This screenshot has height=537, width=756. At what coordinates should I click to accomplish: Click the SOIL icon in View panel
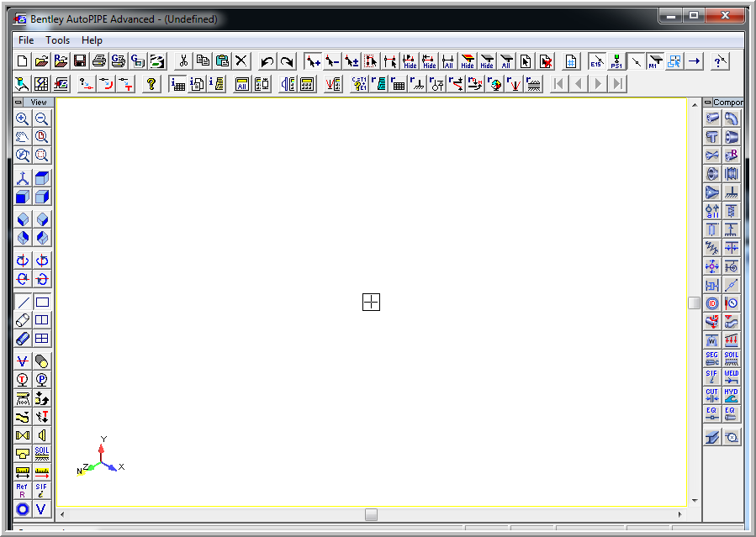[42, 453]
